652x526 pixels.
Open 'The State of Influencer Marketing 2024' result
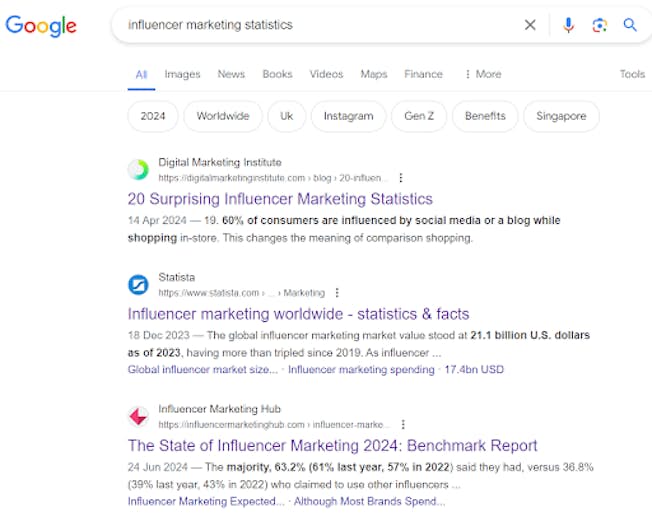[332, 445]
